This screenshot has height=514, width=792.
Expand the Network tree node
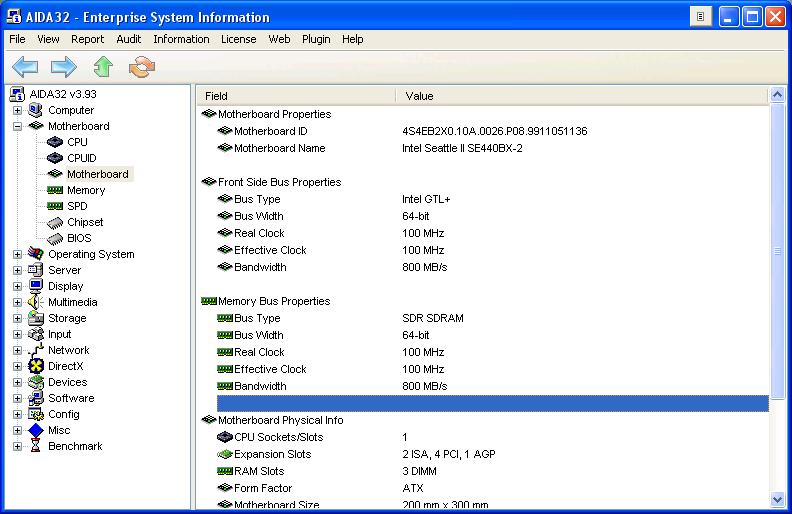point(17,350)
